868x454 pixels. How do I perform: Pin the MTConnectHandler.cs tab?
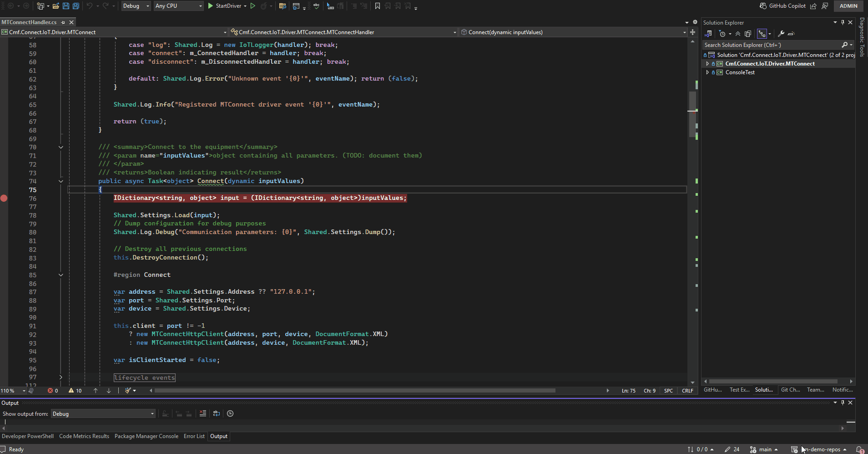pos(63,22)
